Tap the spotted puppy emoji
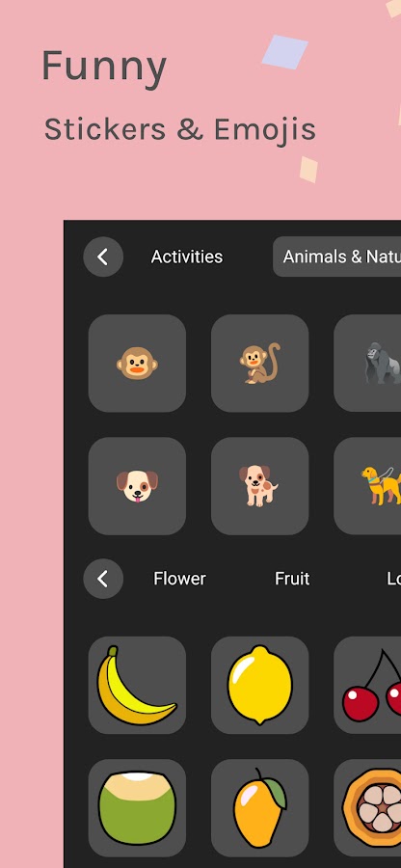The height and width of the screenshot is (868, 401). [260, 486]
